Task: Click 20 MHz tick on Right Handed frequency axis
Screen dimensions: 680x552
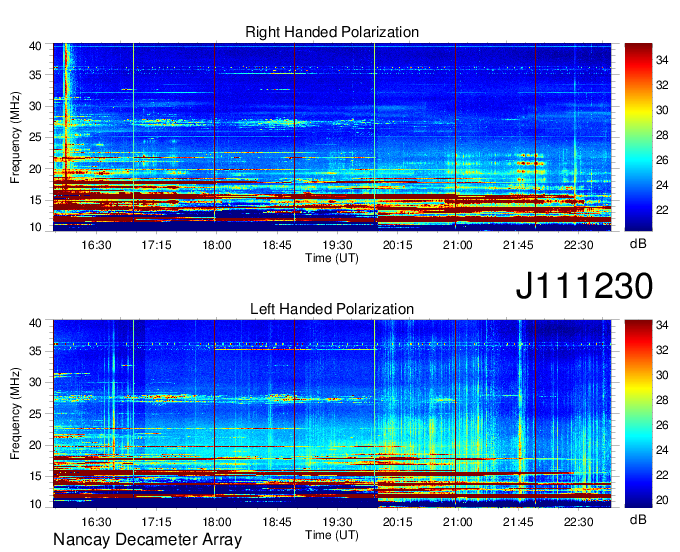Action: pyautogui.click(x=36, y=169)
